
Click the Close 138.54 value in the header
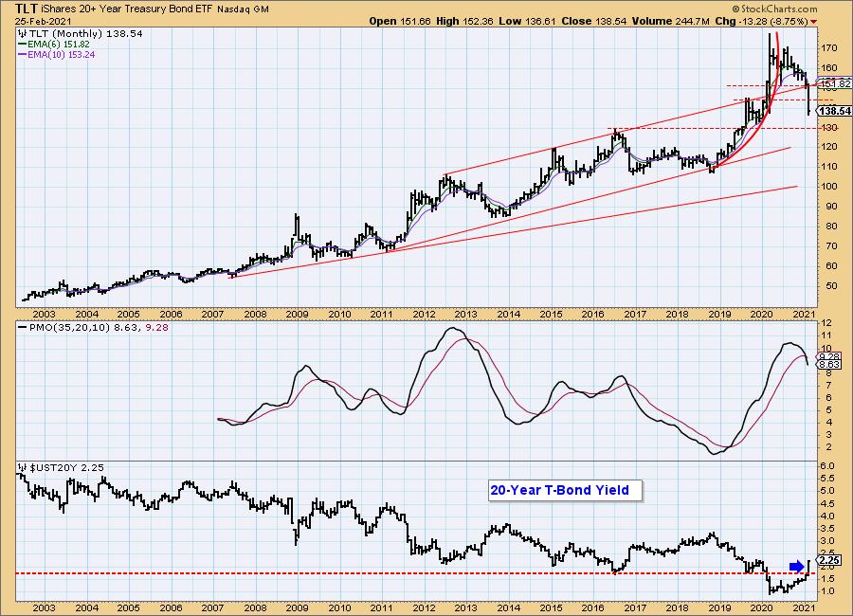[x=594, y=21]
